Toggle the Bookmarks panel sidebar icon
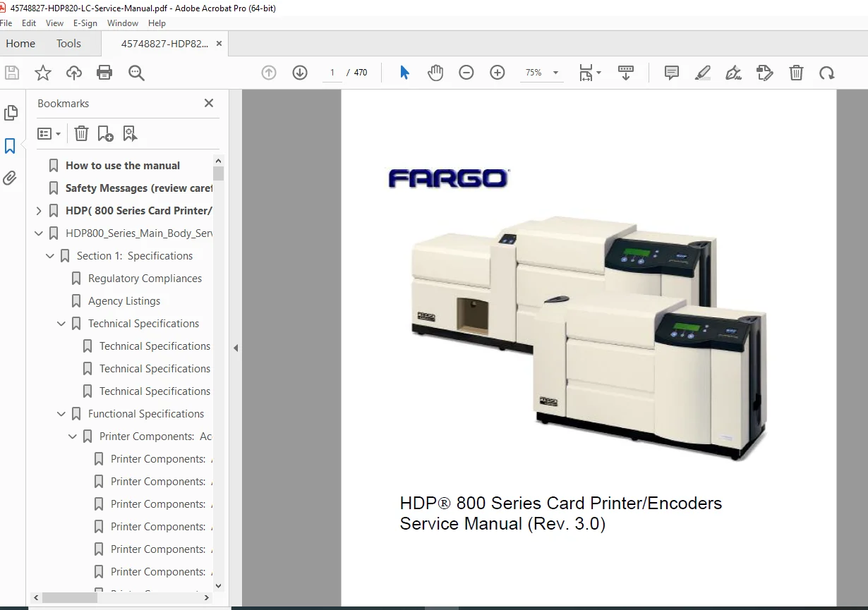Screen dimensions: 868x610 (10, 146)
